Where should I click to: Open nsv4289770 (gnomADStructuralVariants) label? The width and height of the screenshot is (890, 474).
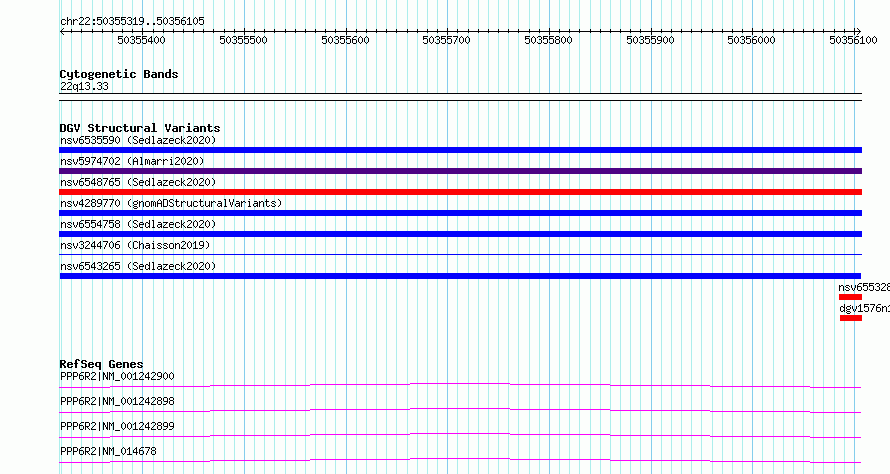pyautogui.click(x=171, y=203)
